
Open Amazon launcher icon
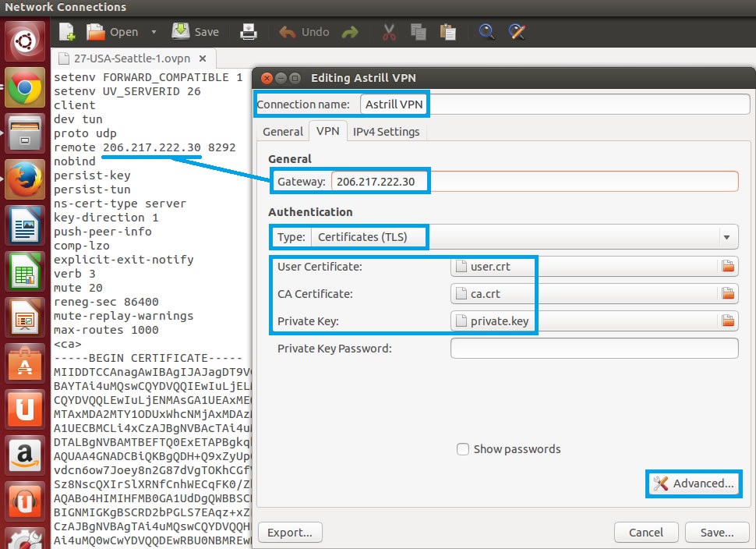tap(25, 456)
